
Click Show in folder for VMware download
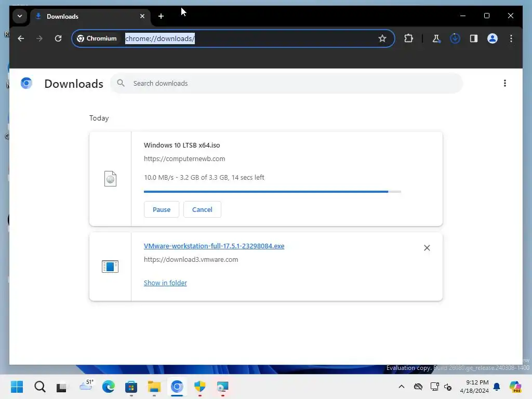coord(165,283)
